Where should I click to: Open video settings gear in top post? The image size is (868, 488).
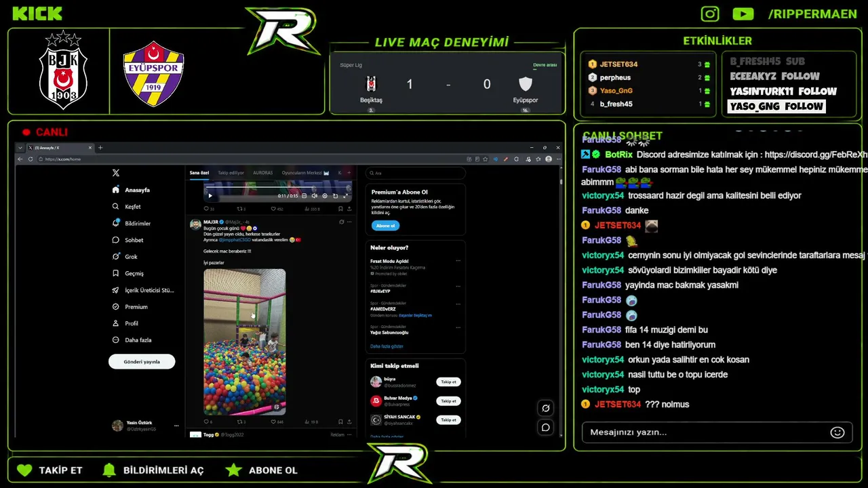tap(325, 196)
